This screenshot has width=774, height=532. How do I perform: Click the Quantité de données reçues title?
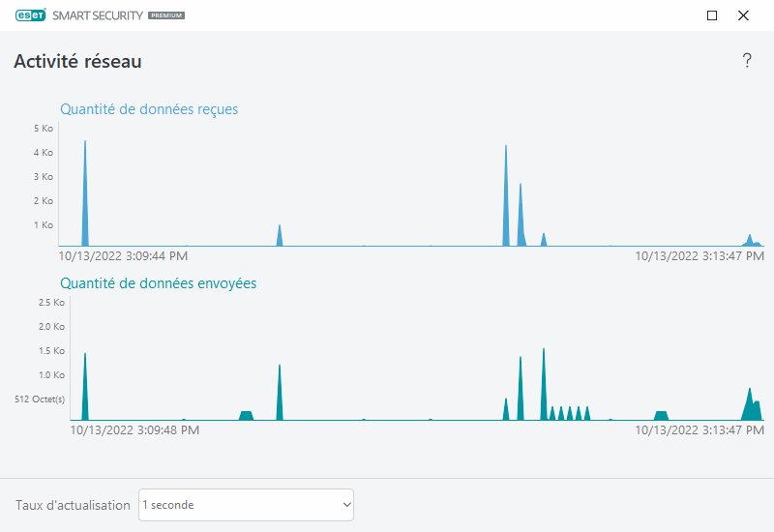tap(149, 109)
